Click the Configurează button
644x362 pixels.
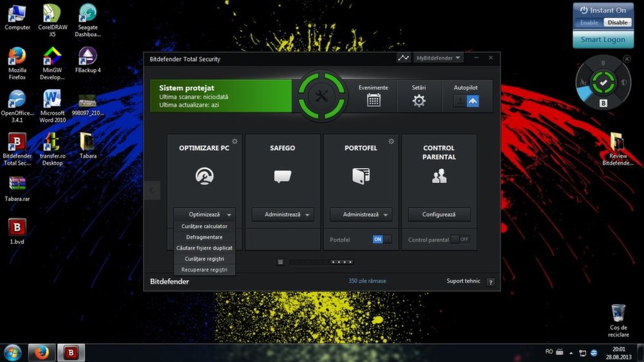click(439, 214)
